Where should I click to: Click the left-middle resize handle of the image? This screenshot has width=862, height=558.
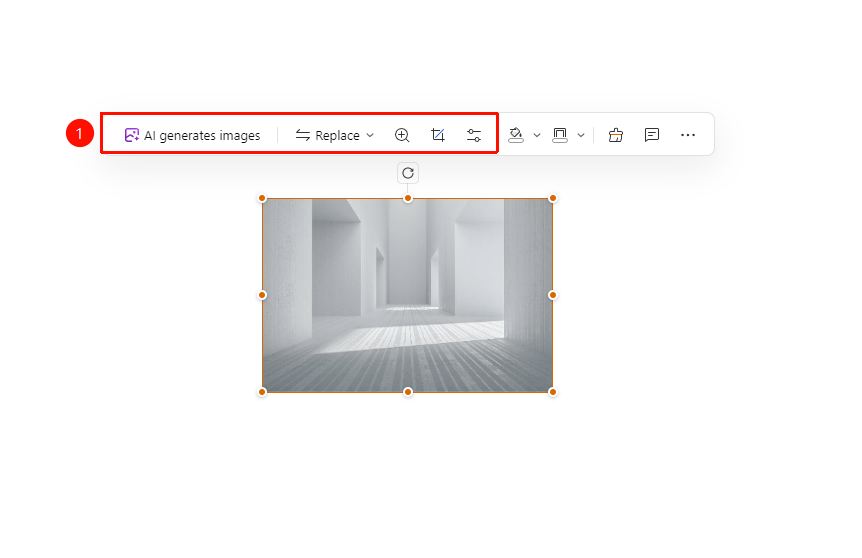(x=262, y=295)
